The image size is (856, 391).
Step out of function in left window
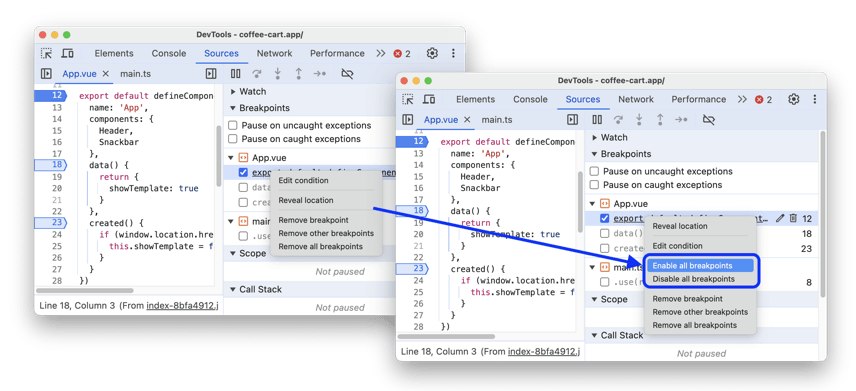click(299, 74)
